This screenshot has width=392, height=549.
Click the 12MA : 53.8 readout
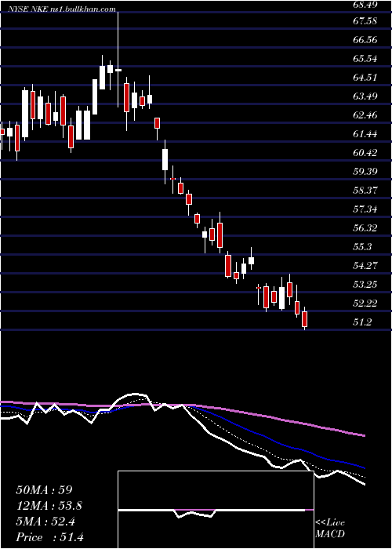(x=51, y=506)
